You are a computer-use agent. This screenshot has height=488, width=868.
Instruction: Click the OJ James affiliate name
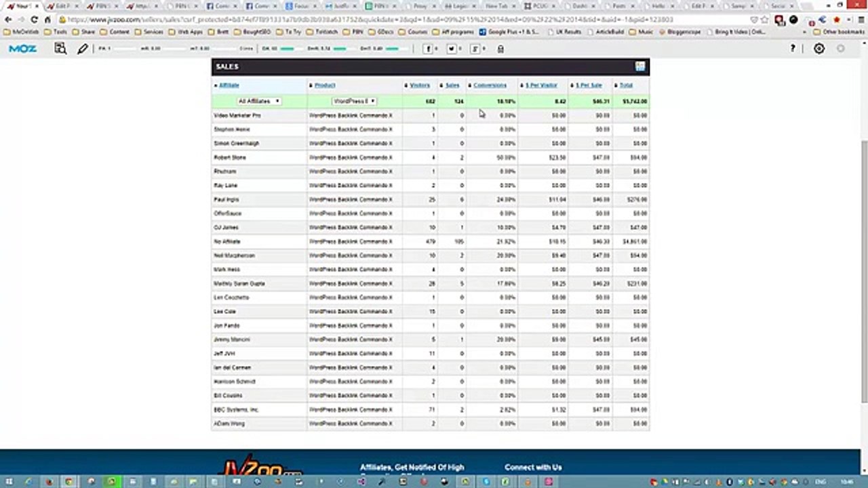pos(226,228)
